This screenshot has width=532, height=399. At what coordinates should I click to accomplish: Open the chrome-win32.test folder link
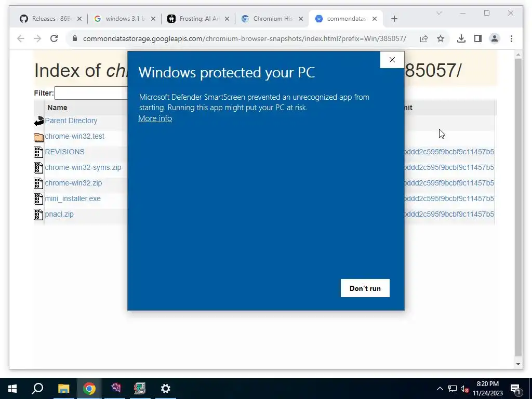75,137
